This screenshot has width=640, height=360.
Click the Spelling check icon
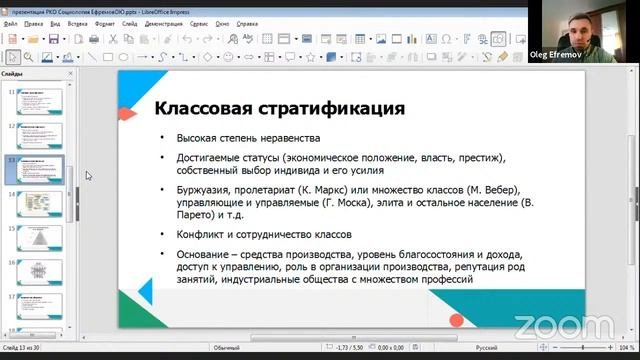tap(248, 39)
